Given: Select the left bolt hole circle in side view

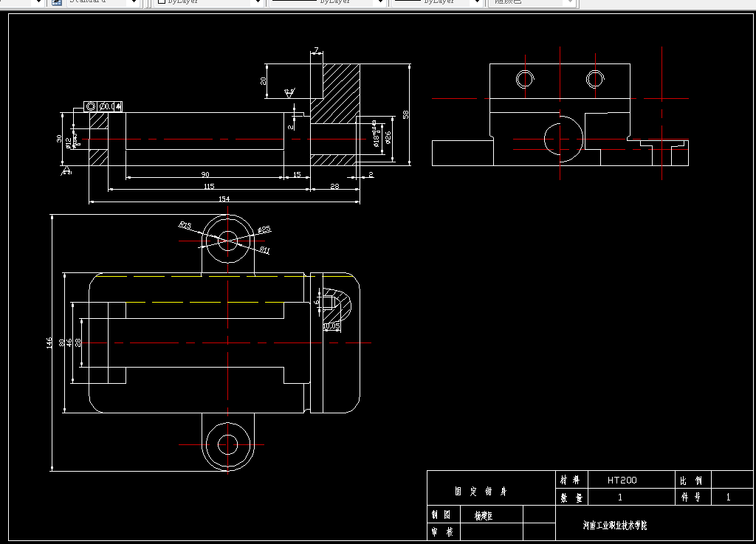Looking at the screenshot, I should (525, 79).
